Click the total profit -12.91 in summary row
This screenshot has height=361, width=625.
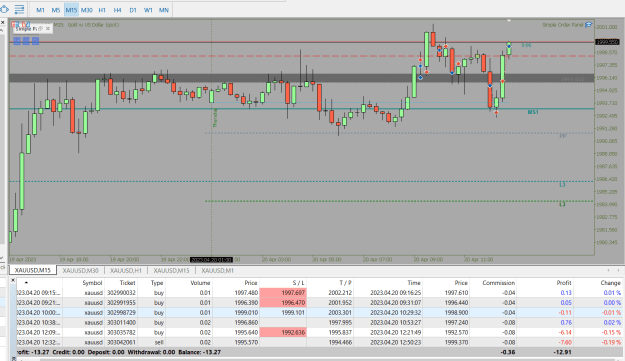[562, 352]
